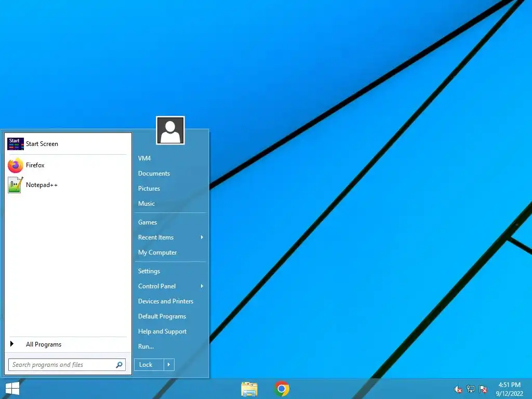The image size is (532, 399).
Task: Click the Search programs and files box
Action: tap(67, 365)
